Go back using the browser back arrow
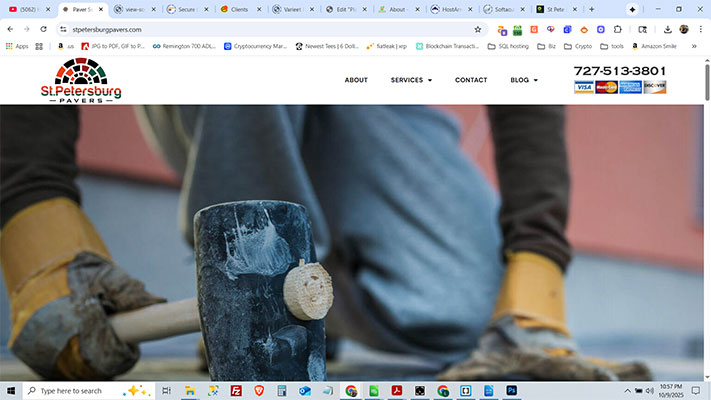 [x=11, y=29]
